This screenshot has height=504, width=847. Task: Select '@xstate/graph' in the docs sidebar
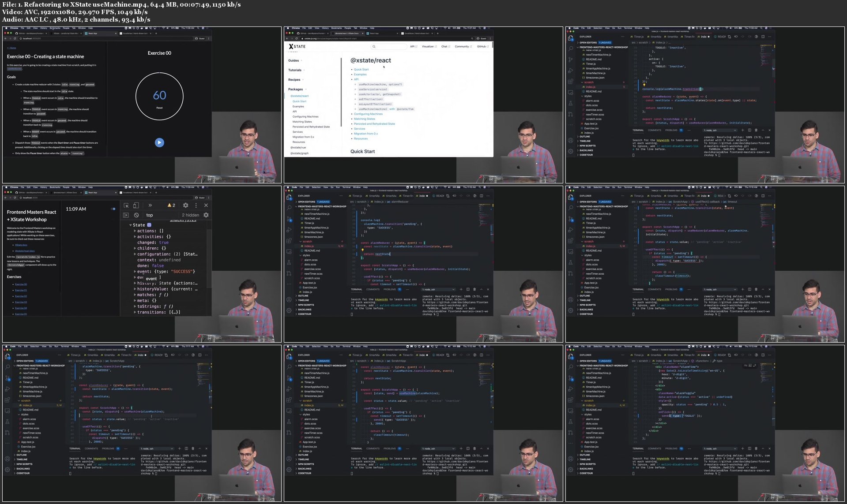coord(299,153)
